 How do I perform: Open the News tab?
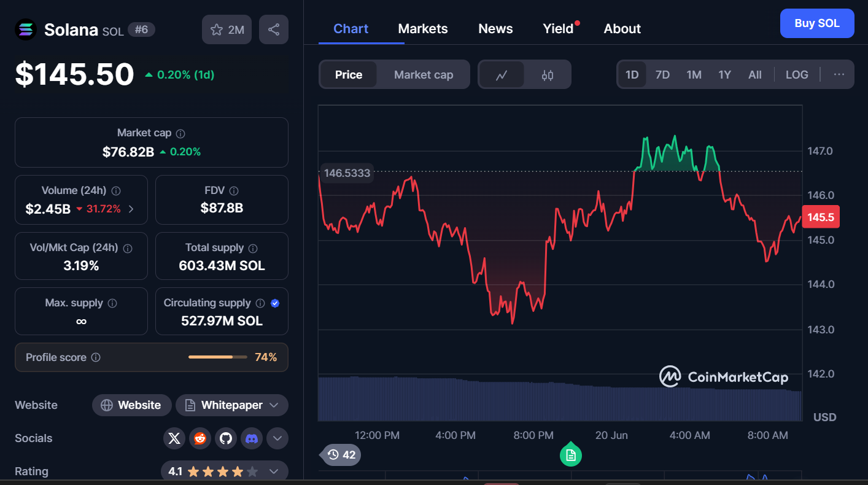coord(495,29)
